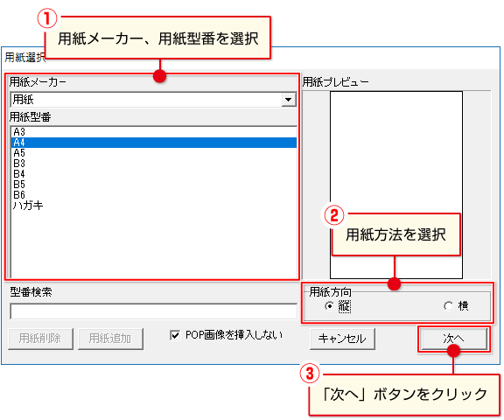Select the 縦 orientation radio button
The height and width of the screenshot is (420, 504).
click(329, 306)
